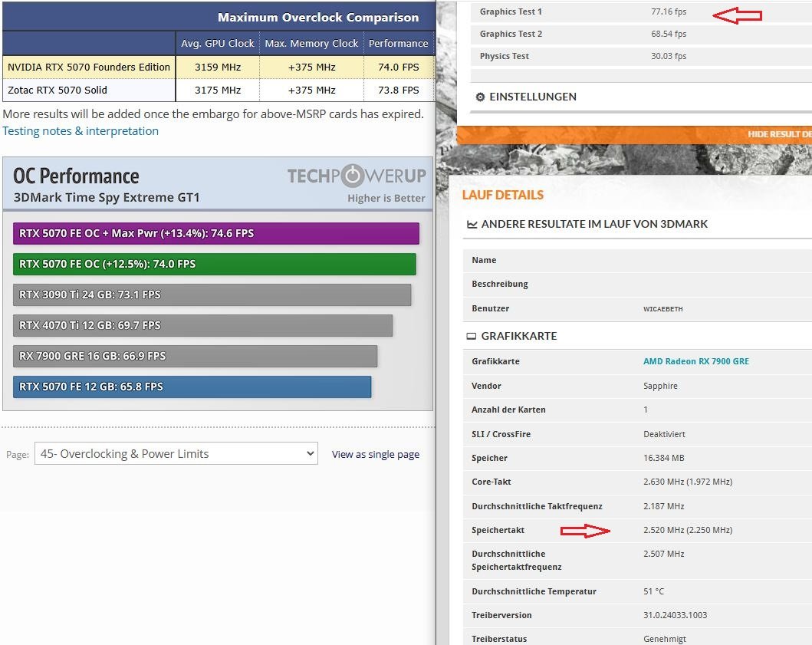Click the Performance column header
Image resolution: width=812 pixels, height=645 pixels.
398,44
